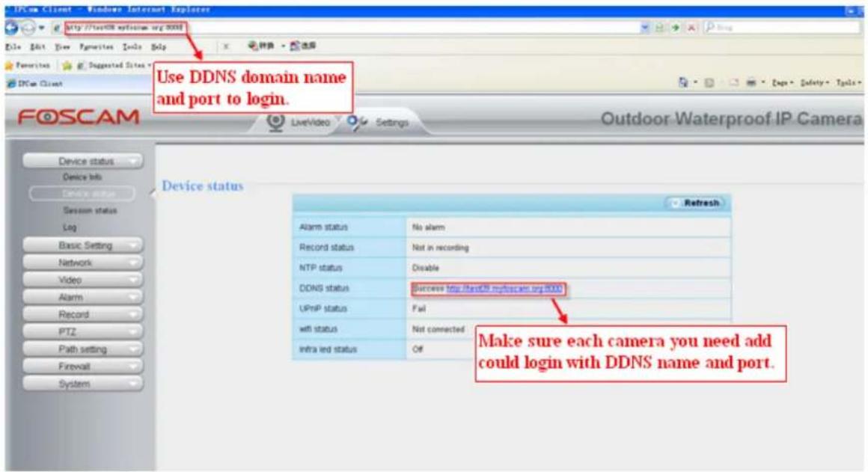Open the Home button dropdown arrow
868x472 pixels.
click(x=696, y=83)
